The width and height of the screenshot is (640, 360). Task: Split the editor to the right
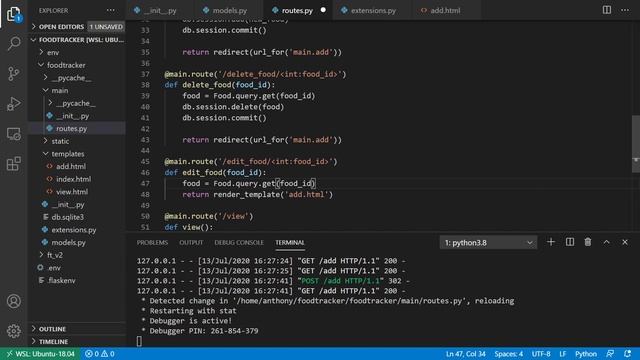point(607,10)
